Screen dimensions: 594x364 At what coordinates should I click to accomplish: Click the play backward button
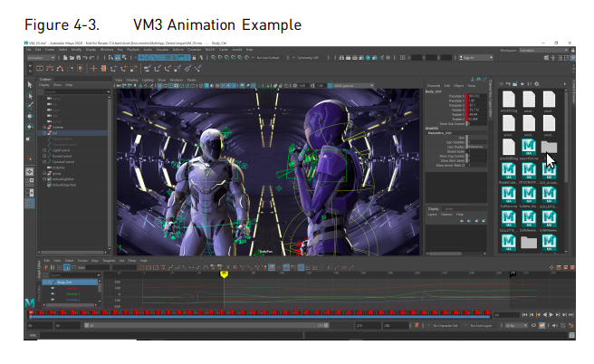pos(545,315)
